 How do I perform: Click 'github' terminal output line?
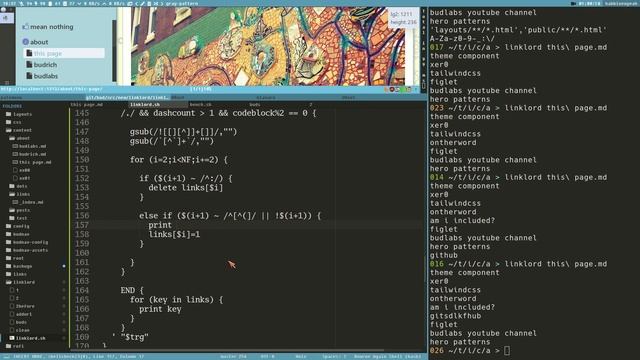tap(444, 256)
